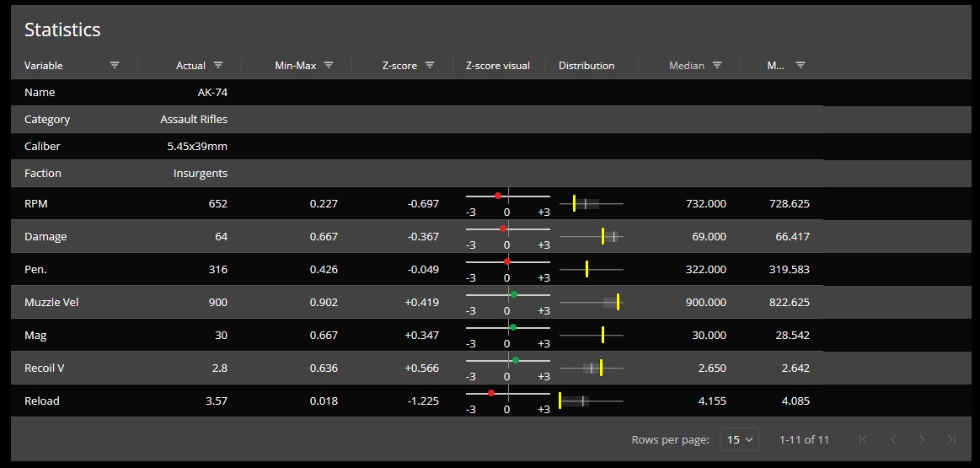Click the Damage Z-score red dot
This screenshot has height=468, width=980.
tap(503, 229)
